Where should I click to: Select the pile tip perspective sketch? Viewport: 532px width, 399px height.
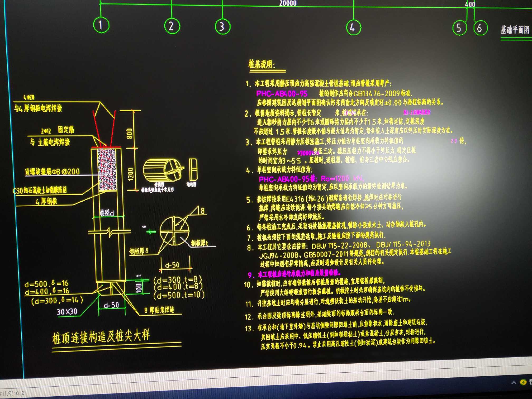[163, 170]
